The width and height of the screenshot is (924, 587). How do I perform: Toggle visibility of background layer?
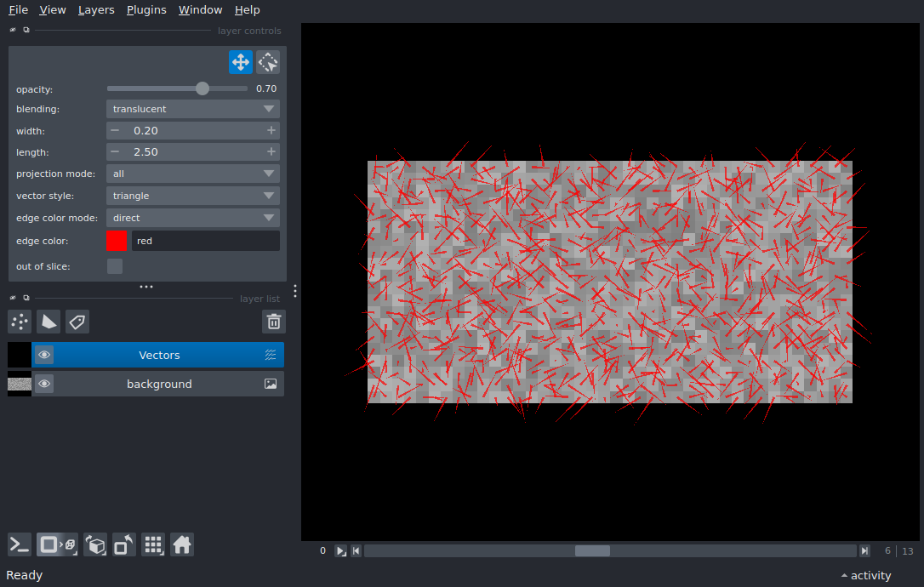(44, 384)
